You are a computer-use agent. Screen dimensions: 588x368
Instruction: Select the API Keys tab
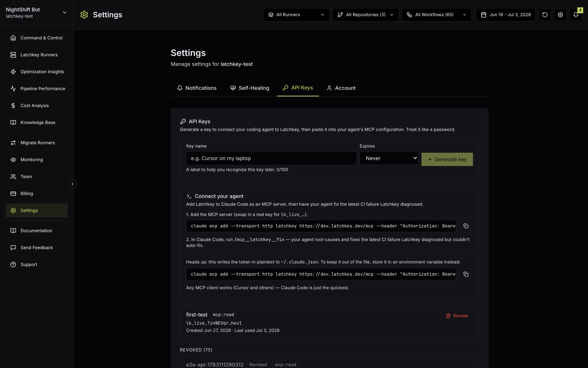(x=298, y=88)
